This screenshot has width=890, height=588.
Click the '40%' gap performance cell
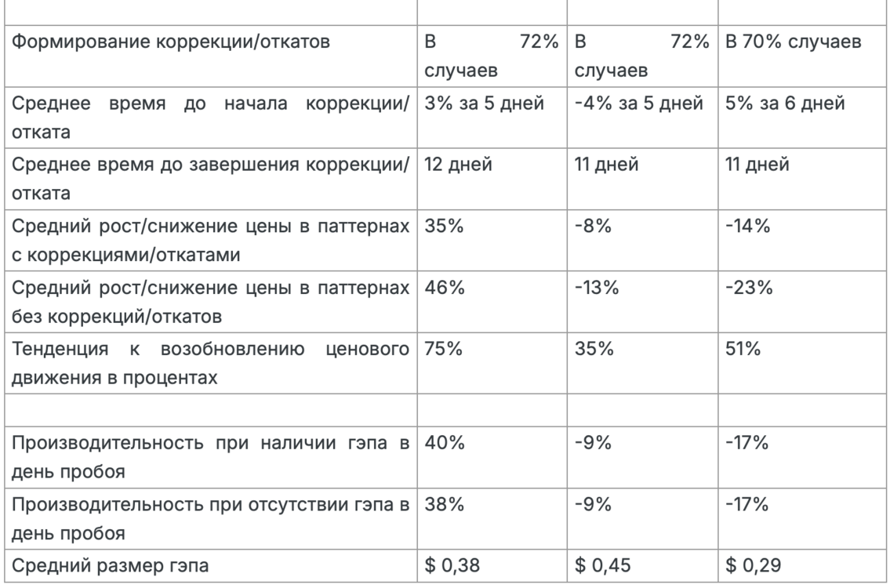[445, 443]
